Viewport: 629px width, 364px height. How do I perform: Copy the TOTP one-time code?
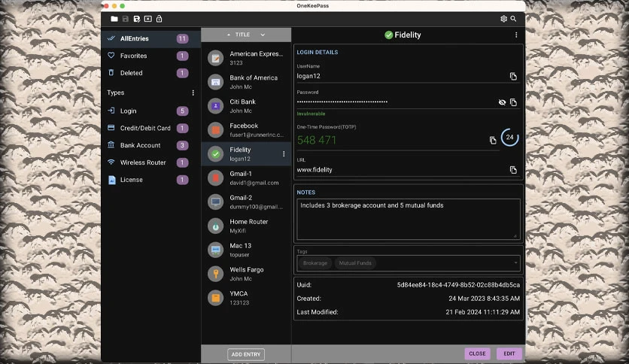(x=493, y=140)
